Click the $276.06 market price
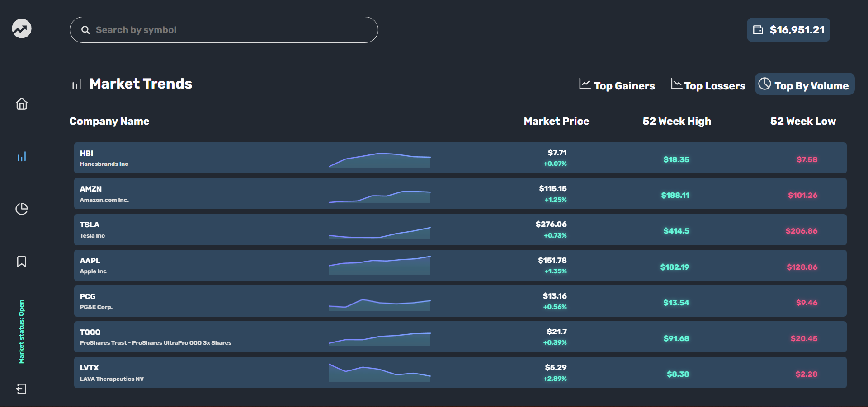Image resolution: width=868 pixels, height=407 pixels. tap(551, 224)
